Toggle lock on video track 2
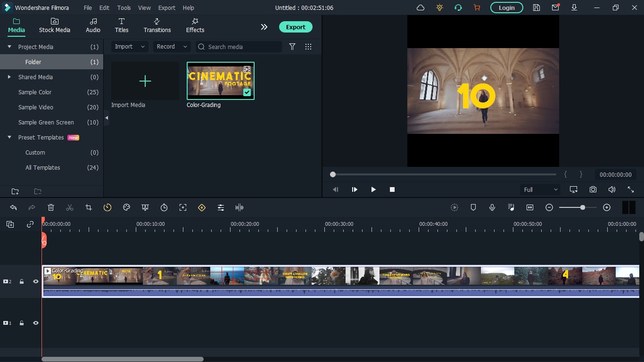 [22, 281]
